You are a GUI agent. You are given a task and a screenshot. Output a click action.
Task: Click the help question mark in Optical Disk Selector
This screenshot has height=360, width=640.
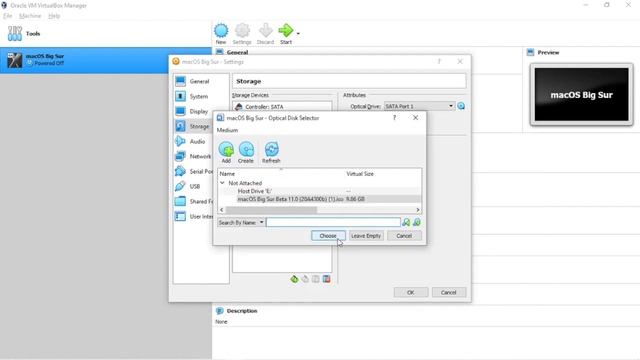pos(394,118)
